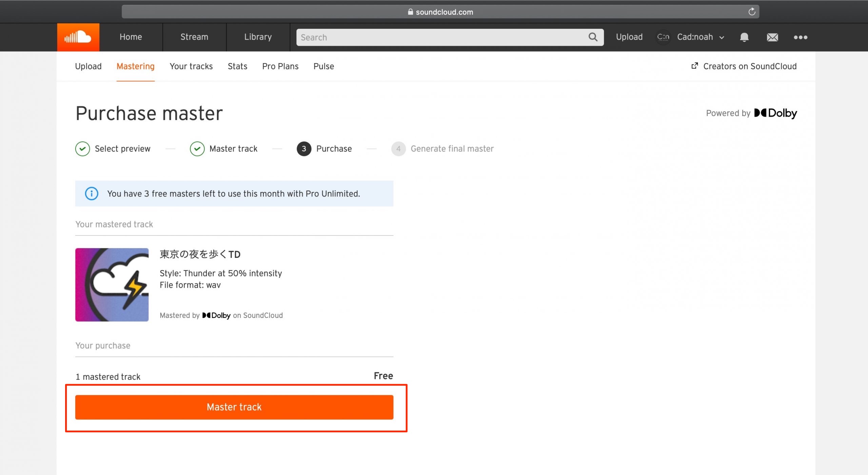
Task: Click the 'Purchase master' heading
Action: point(149,113)
